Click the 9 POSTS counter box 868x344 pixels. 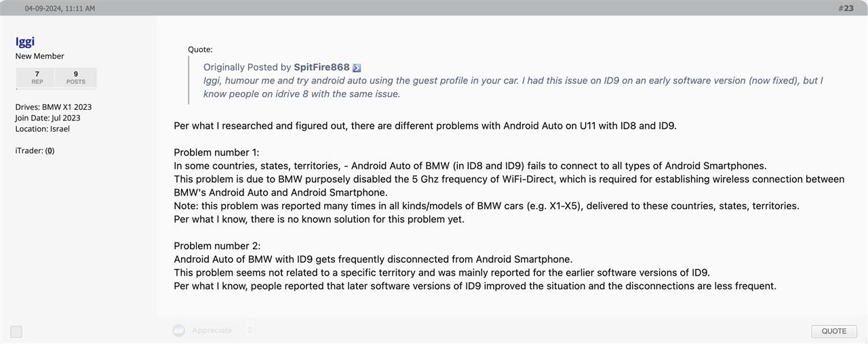pos(76,77)
